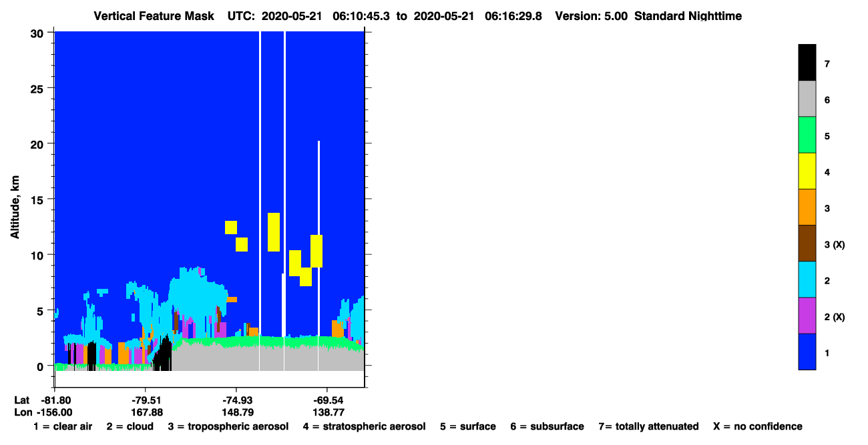Screen dimensions: 868x445
Task: Click the color bar number label 1
Action: coord(827,353)
